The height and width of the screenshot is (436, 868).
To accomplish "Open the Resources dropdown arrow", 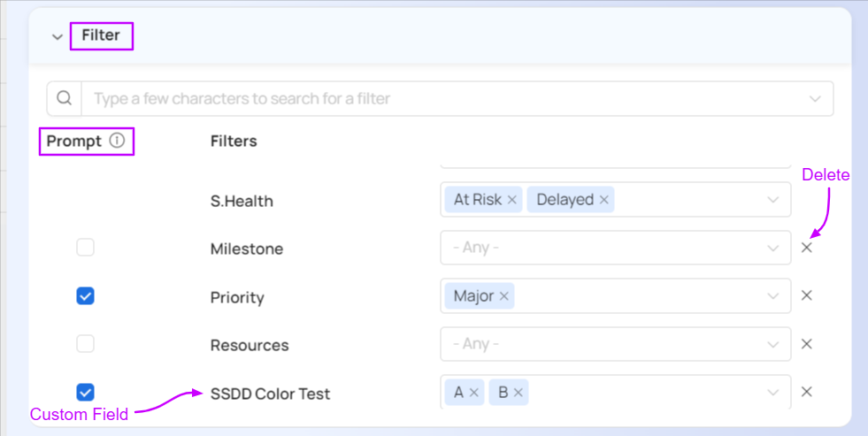I will 773,344.
